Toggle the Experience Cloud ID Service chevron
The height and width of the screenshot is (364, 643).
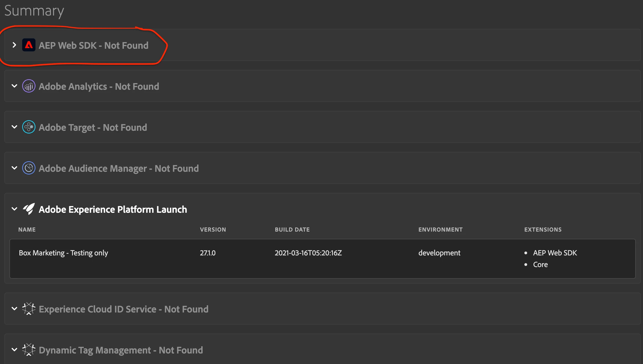[14, 309]
